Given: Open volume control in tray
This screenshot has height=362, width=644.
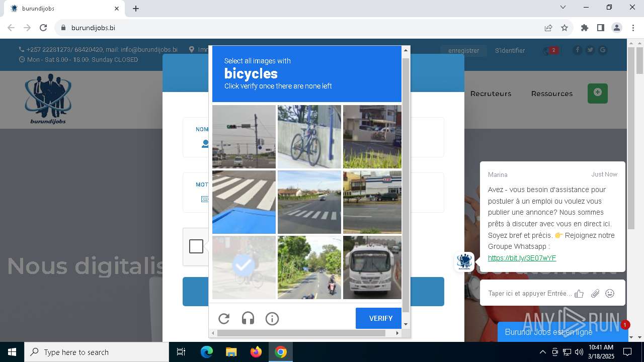Looking at the screenshot, I should click(579, 352).
